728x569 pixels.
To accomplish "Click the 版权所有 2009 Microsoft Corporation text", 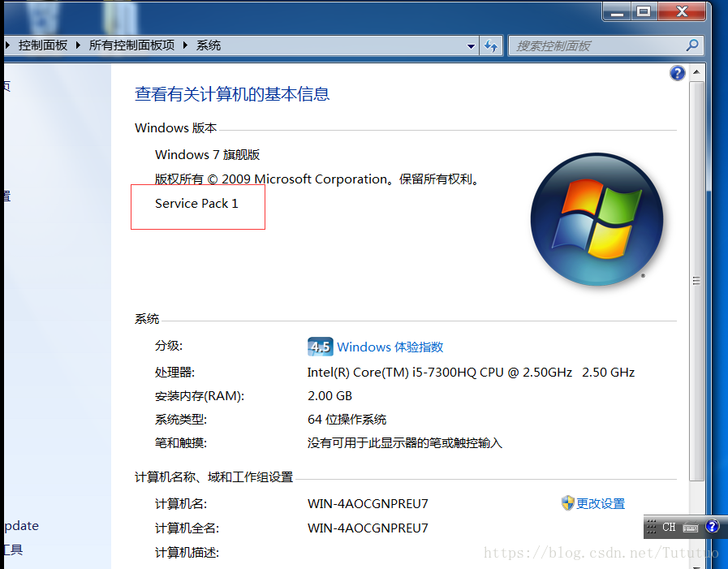I will coord(317,179).
